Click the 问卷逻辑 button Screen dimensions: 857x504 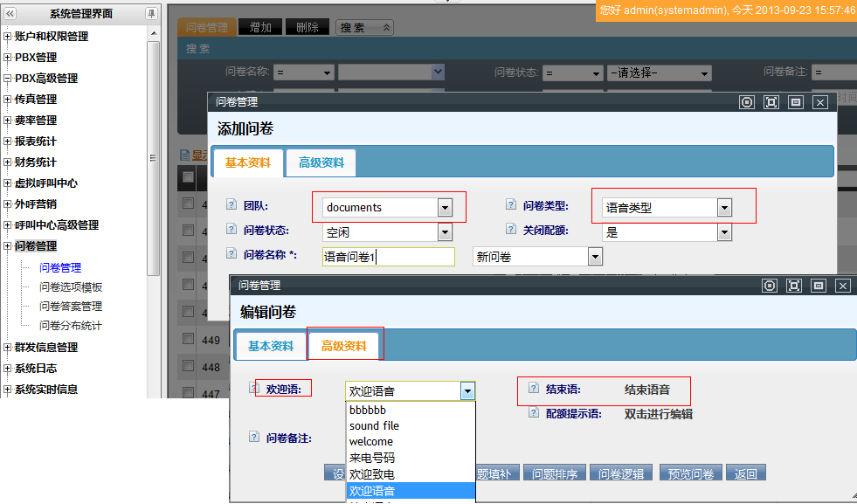621,473
